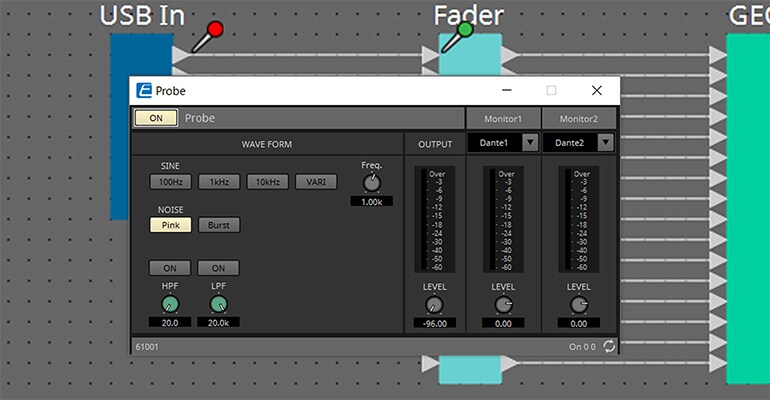Click the OUTPUT LEVEL knob
The height and width of the screenshot is (400, 770).
click(434, 305)
